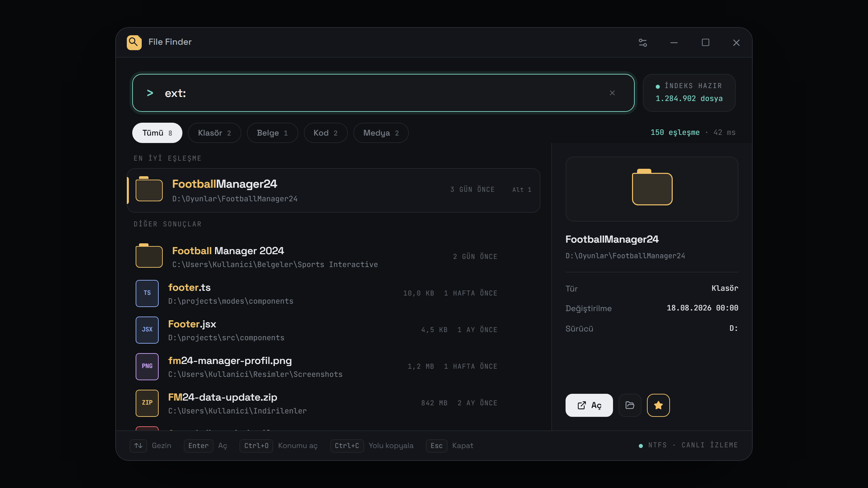Select the Tümü filter tab

157,133
